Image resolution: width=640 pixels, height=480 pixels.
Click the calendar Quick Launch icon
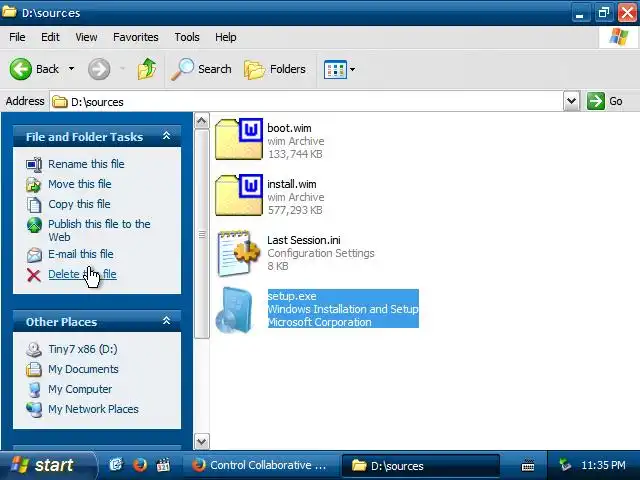(x=163, y=465)
